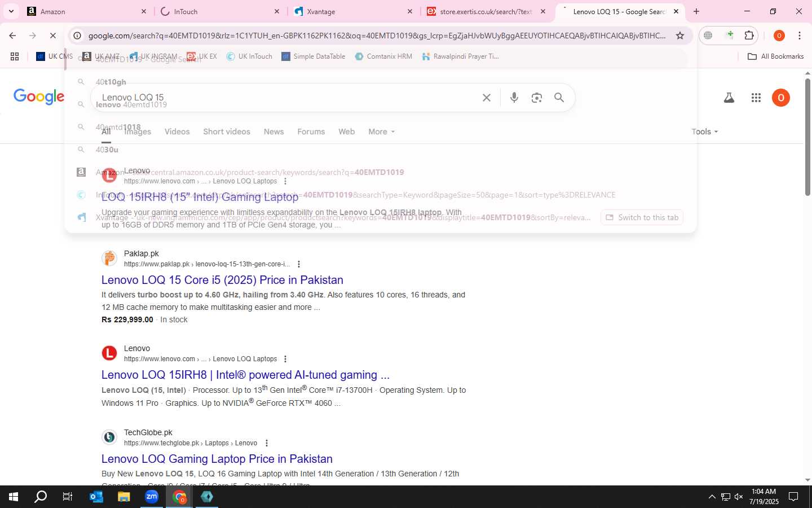This screenshot has width=812, height=508.
Task: Switch to the Xvantage tab
Action: (x=353, y=11)
